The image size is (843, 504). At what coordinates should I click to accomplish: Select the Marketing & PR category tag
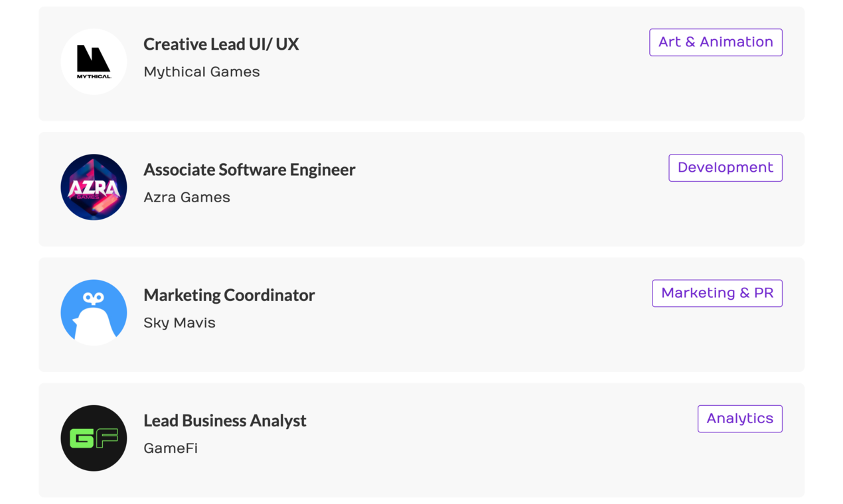click(717, 293)
